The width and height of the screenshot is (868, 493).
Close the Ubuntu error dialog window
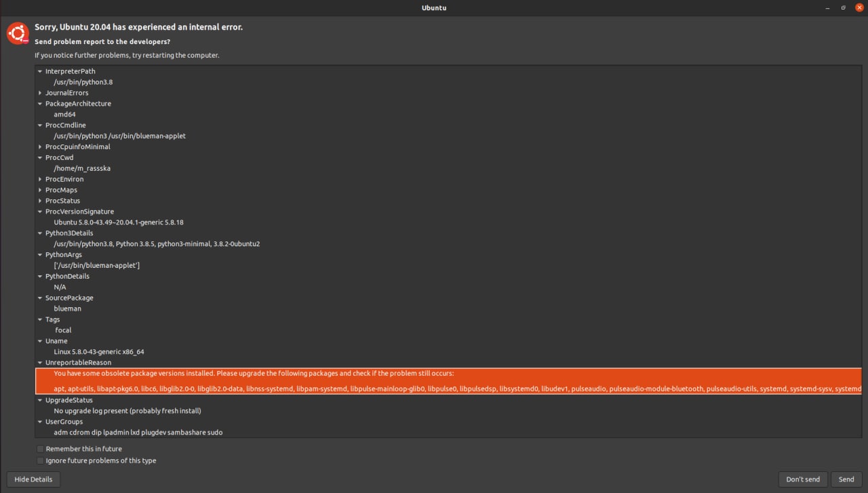point(859,7)
